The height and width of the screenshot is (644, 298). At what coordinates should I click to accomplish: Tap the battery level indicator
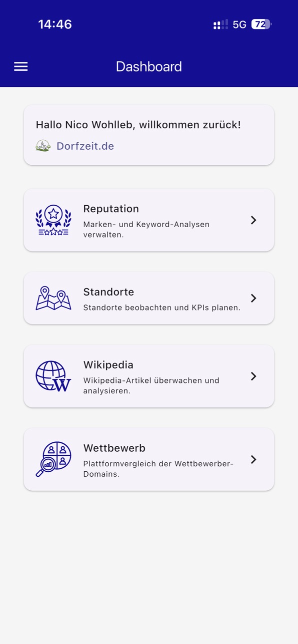point(261,24)
